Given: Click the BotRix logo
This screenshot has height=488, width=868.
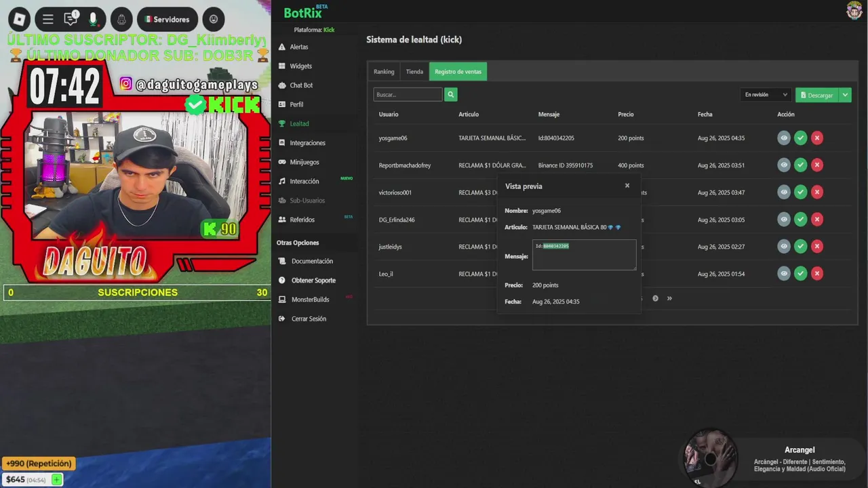Looking at the screenshot, I should (305, 12).
